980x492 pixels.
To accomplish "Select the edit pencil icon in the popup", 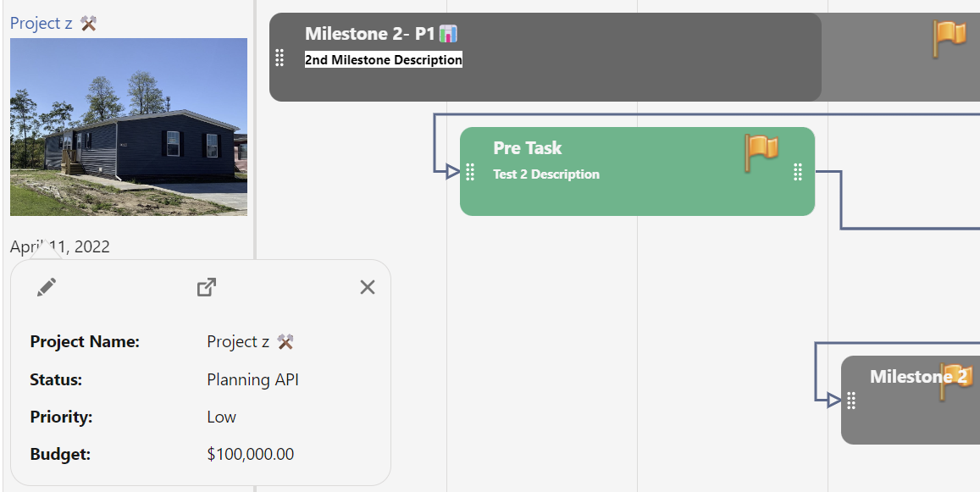I will (47, 286).
